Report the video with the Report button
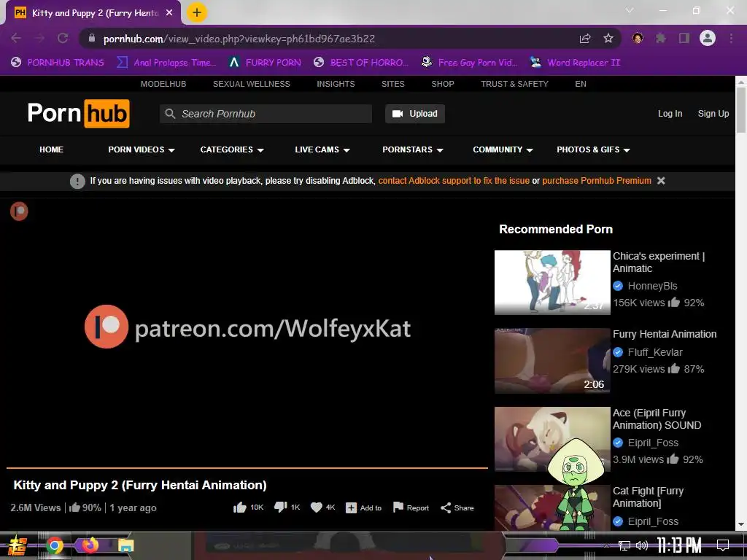Viewport: 747px width, 560px height. [x=411, y=507]
